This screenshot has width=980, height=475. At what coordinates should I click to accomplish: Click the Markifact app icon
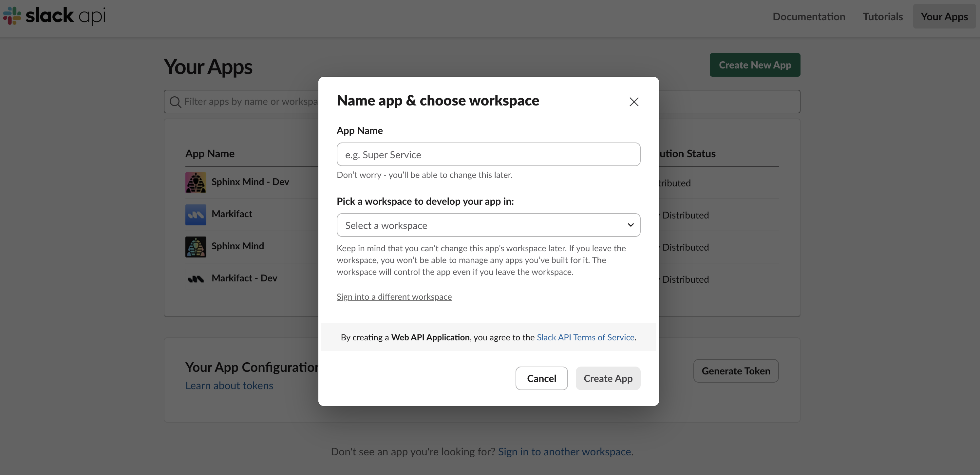pyautogui.click(x=195, y=214)
